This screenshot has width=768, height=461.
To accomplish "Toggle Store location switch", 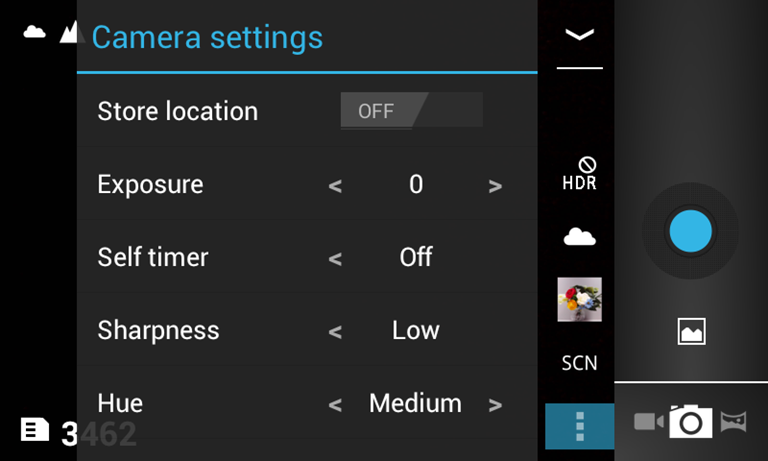I will [x=411, y=111].
